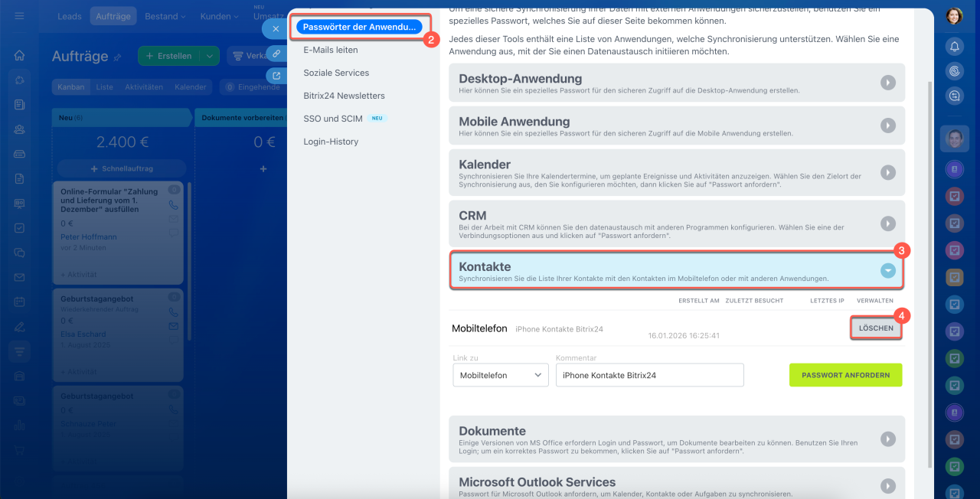
Task: Expand the Microsoft Outlook Services section
Action: point(888,485)
